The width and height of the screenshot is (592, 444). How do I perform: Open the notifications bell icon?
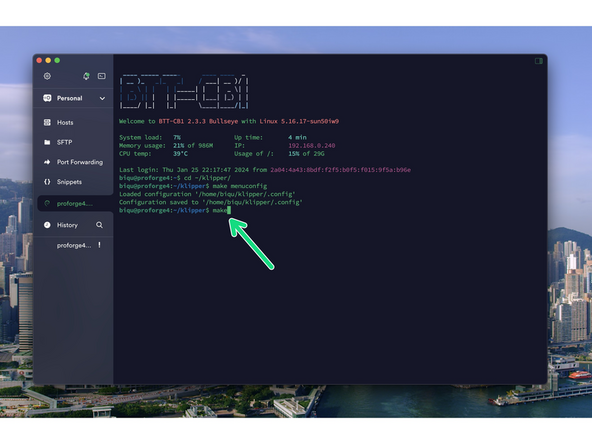[x=86, y=76]
